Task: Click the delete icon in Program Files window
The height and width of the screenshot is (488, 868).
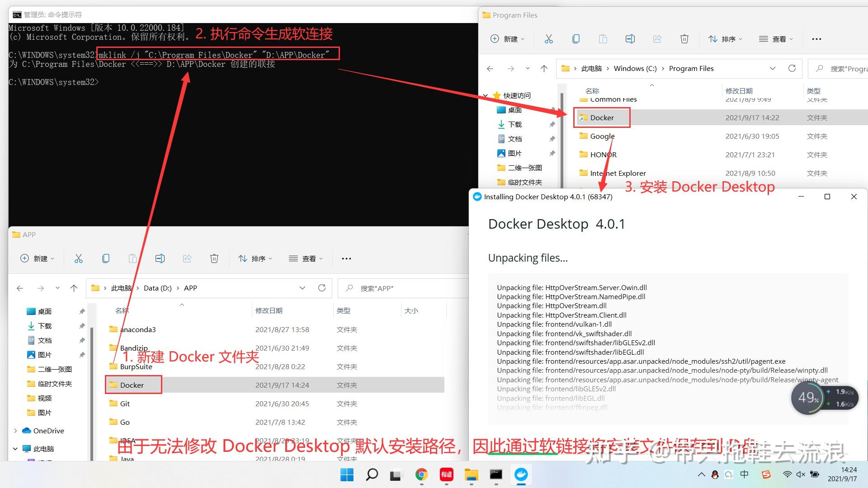Action: (684, 39)
